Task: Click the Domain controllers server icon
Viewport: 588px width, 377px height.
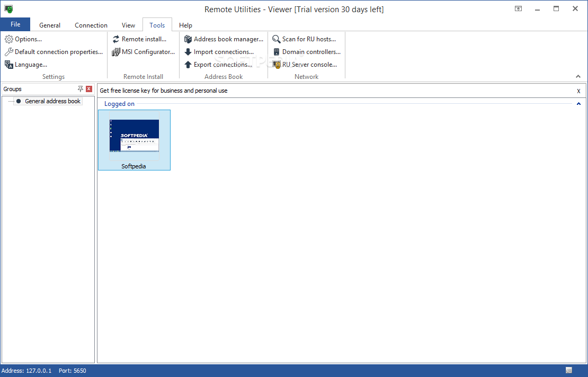Action: (x=277, y=52)
